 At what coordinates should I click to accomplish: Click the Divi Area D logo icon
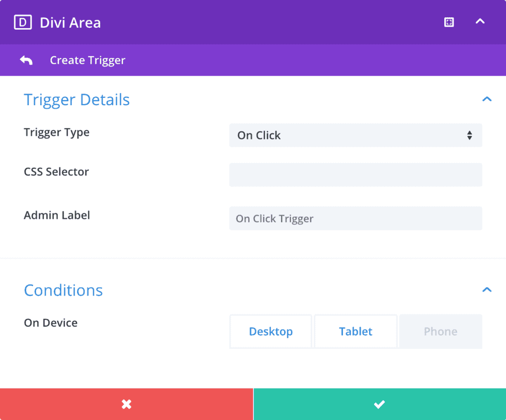tap(23, 22)
